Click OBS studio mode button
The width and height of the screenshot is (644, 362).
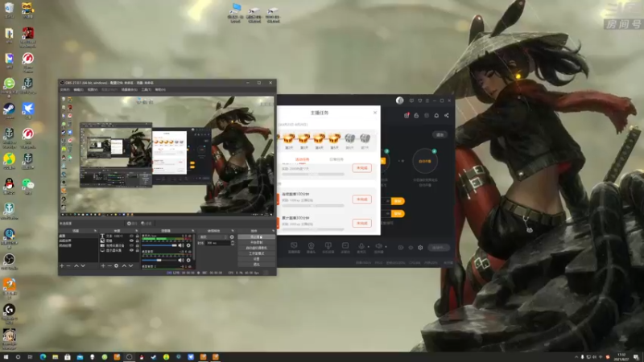click(256, 253)
